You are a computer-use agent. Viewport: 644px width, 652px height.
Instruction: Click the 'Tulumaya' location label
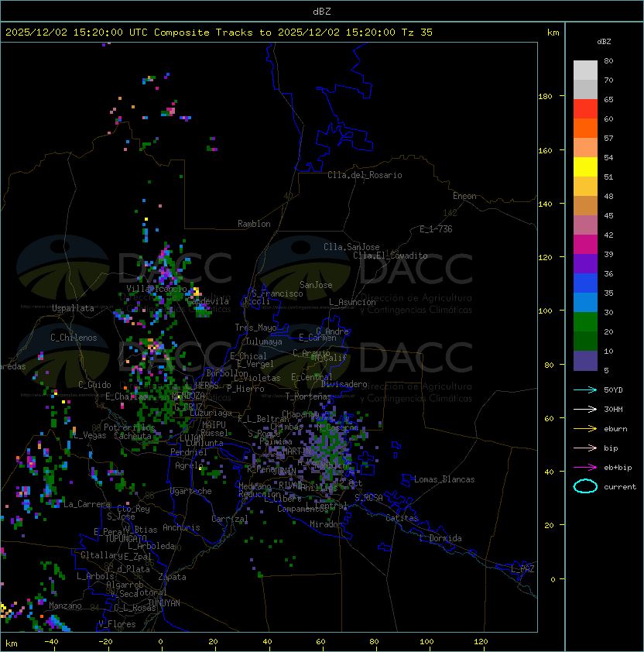click(264, 341)
